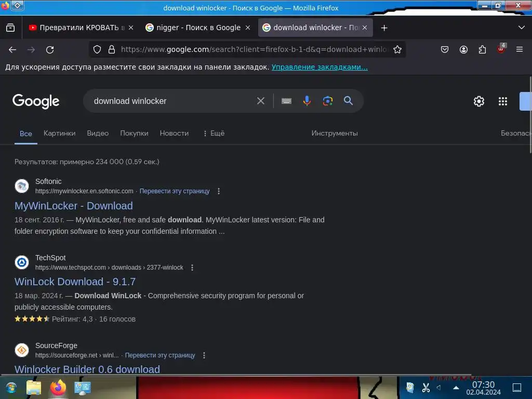Click the vertical page scrollbar
This screenshot has height=399, width=532.
coord(530,115)
